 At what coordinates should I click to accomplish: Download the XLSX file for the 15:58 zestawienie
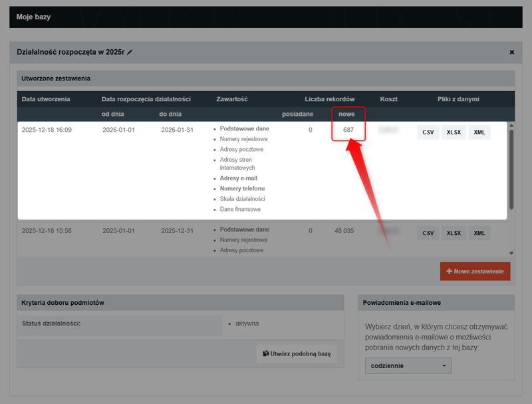pyautogui.click(x=453, y=233)
